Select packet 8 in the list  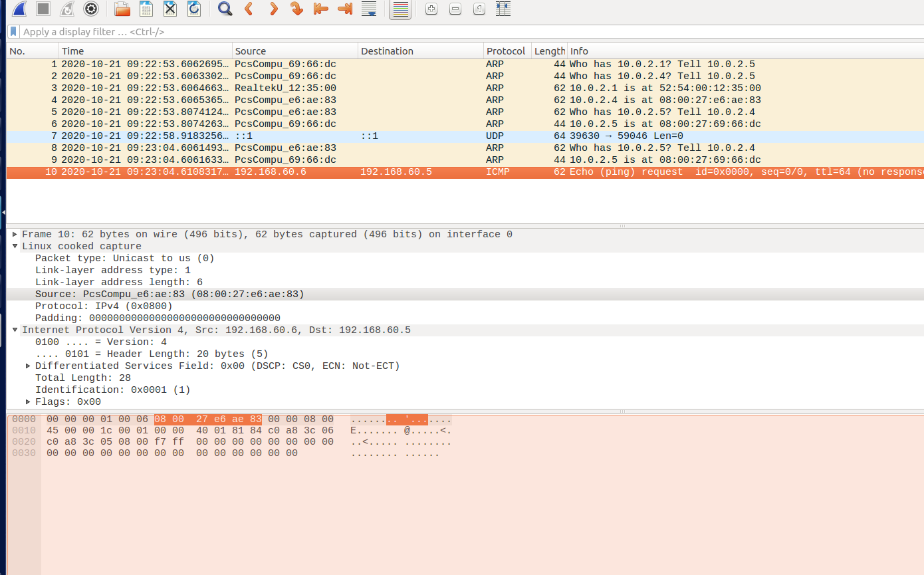pos(465,148)
